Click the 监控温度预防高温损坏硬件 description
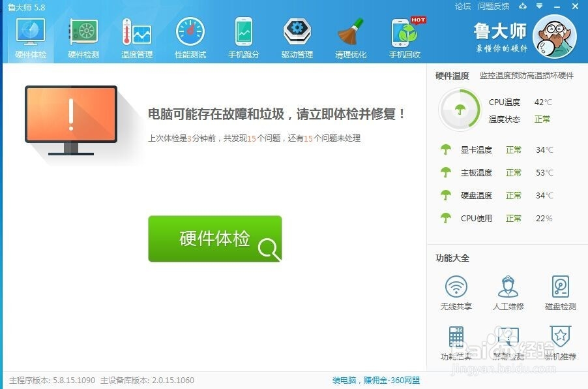588x389 pixels. coord(527,76)
